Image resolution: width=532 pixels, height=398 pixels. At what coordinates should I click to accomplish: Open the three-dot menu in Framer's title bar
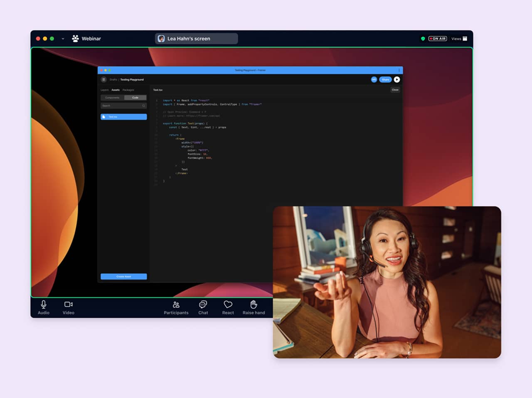(399, 70)
